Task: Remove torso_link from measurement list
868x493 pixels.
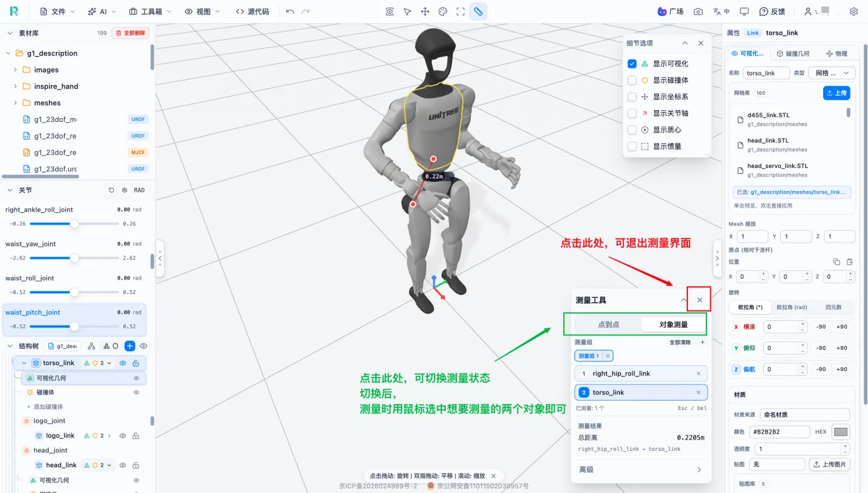Action: 698,392
